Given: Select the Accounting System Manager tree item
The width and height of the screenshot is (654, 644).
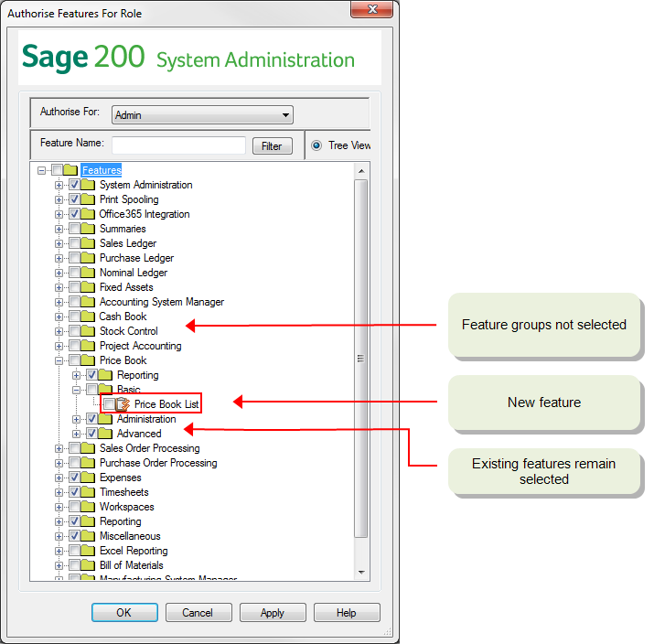Looking at the screenshot, I should click(161, 302).
